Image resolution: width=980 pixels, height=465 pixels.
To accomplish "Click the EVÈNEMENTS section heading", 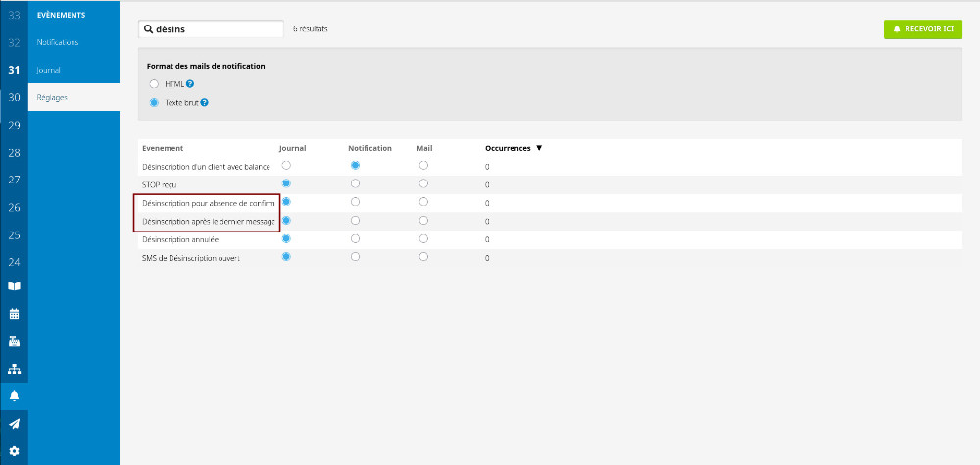I will pos(61,15).
